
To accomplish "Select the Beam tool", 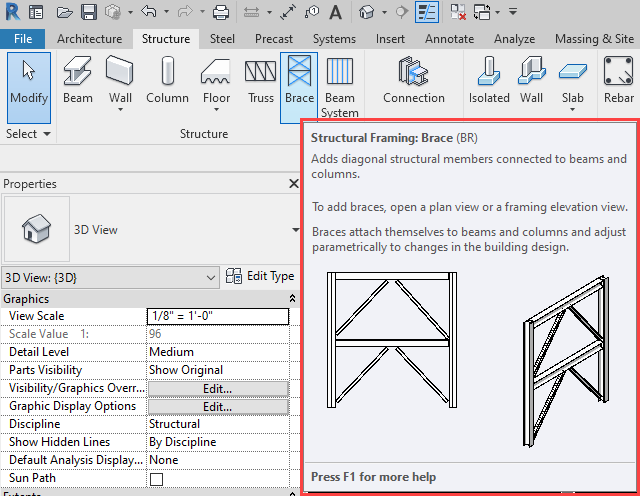I will [77, 80].
